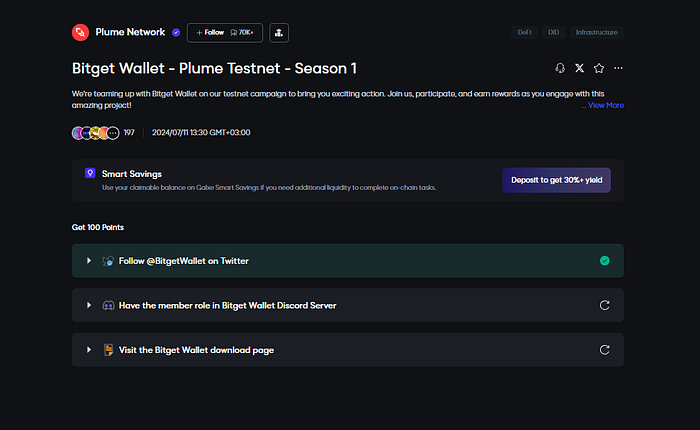
Task: Share the campaign on X (Twitter)
Action: tap(579, 68)
